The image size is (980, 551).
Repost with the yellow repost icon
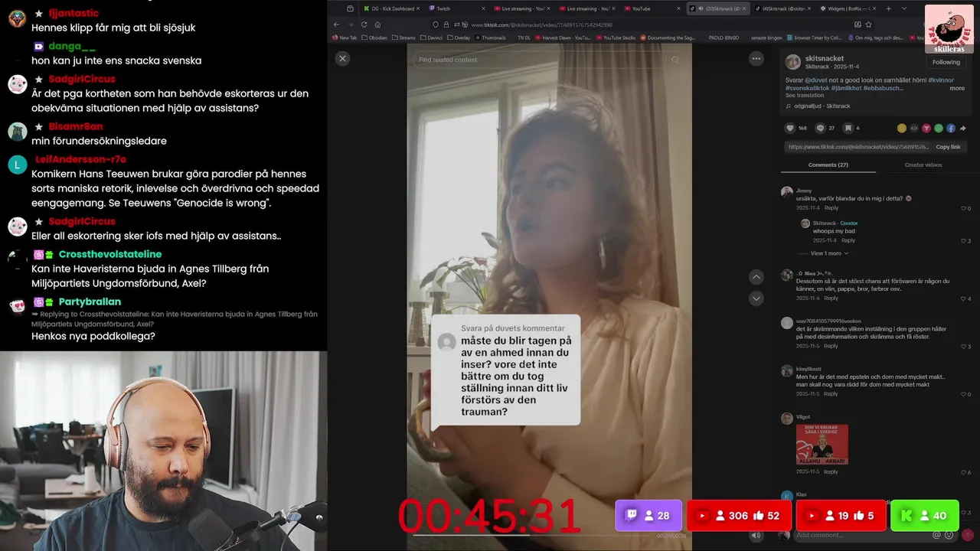coord(902,128)
